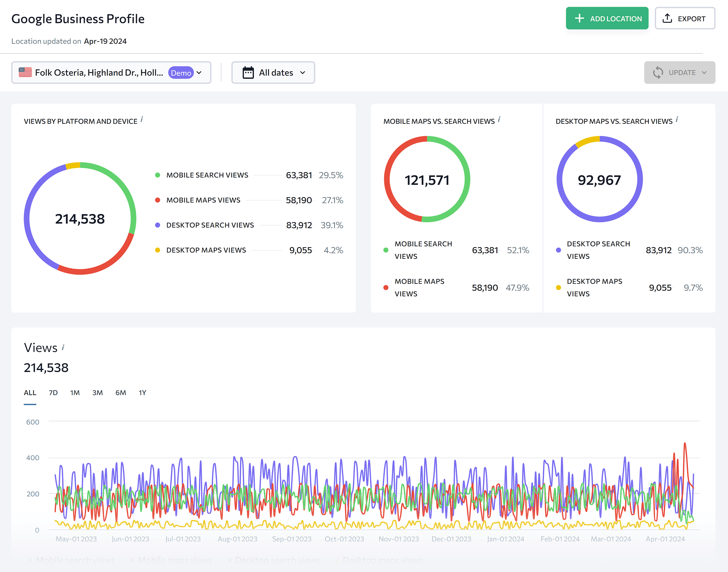
Task: Toggle Desktop search views series in chart legend
Action: point(278,560)
